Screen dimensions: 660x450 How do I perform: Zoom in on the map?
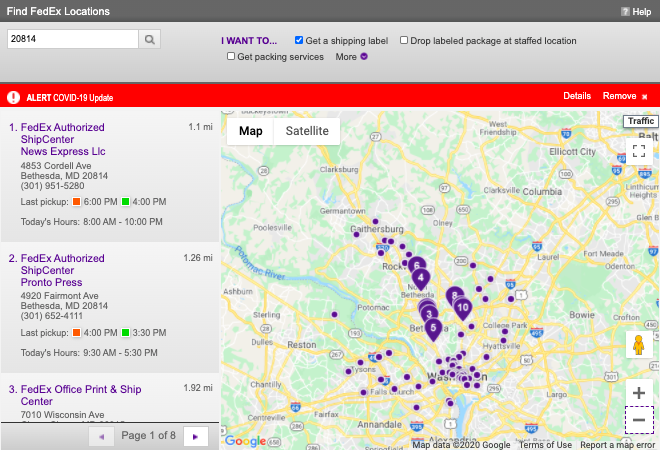point(639,393)
